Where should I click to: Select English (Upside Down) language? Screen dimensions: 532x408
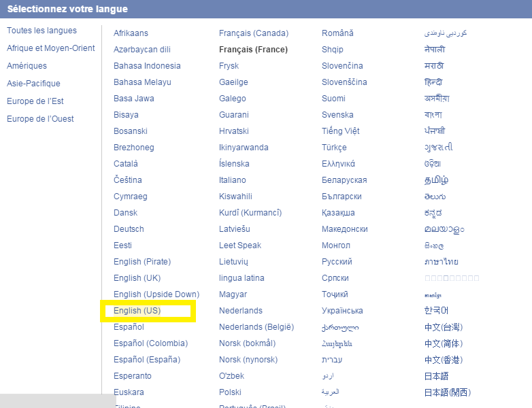(156, 294)
